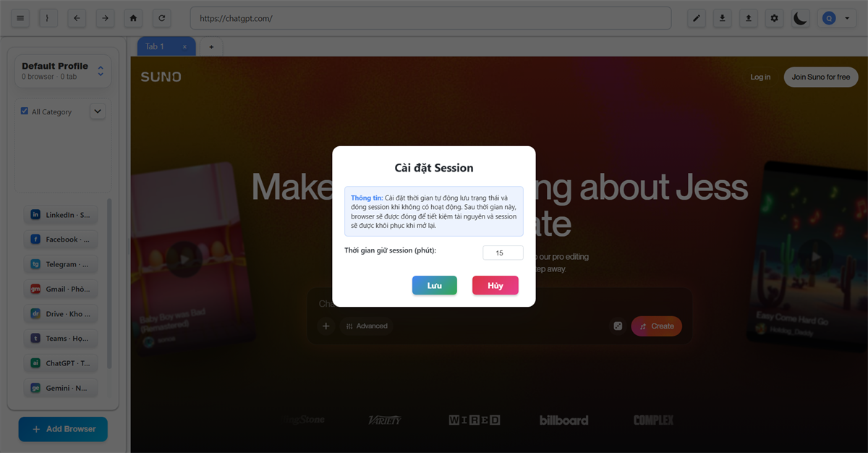Toggle dark mode moon icon

click(x=800, y=18)
